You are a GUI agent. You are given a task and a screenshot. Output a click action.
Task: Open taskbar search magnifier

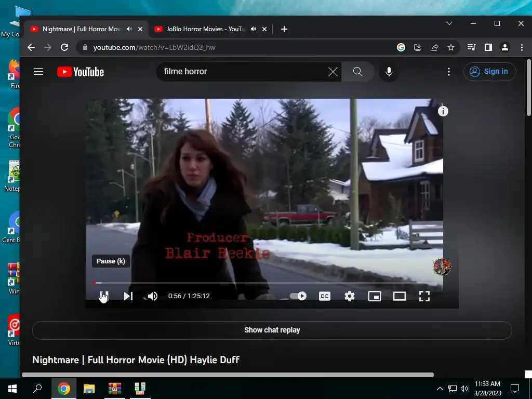tap(37, 389)
